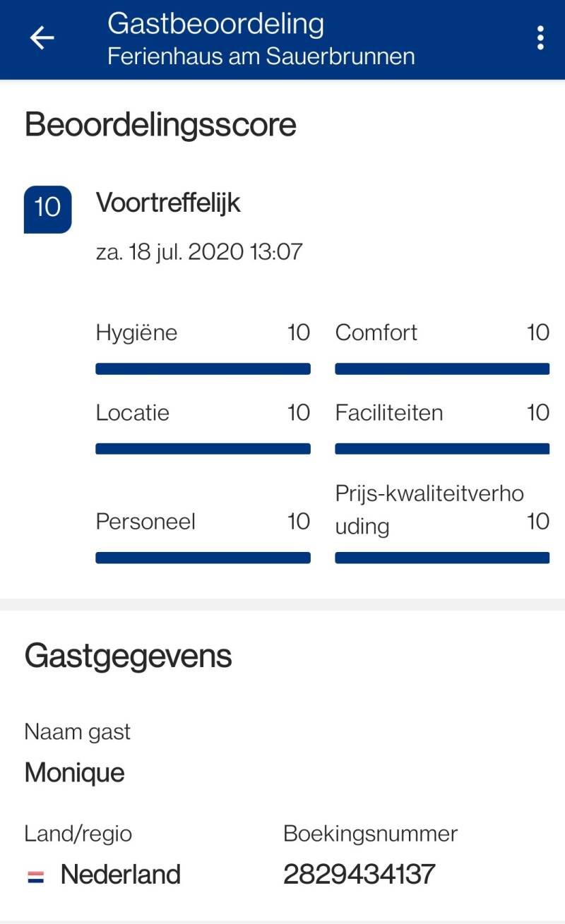Tap the Nederland country text
Image resolution: width=565 pixels, height=924 pixels.
[121, 875]
